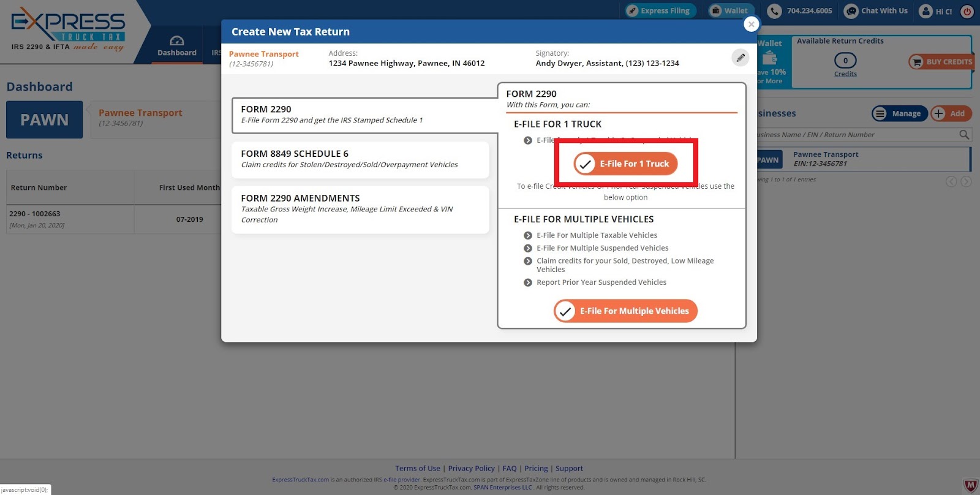Viewport: 980px width, 495px height.
Task: Click the 07-2019 first used month cell
Action: tap(189, 219)
